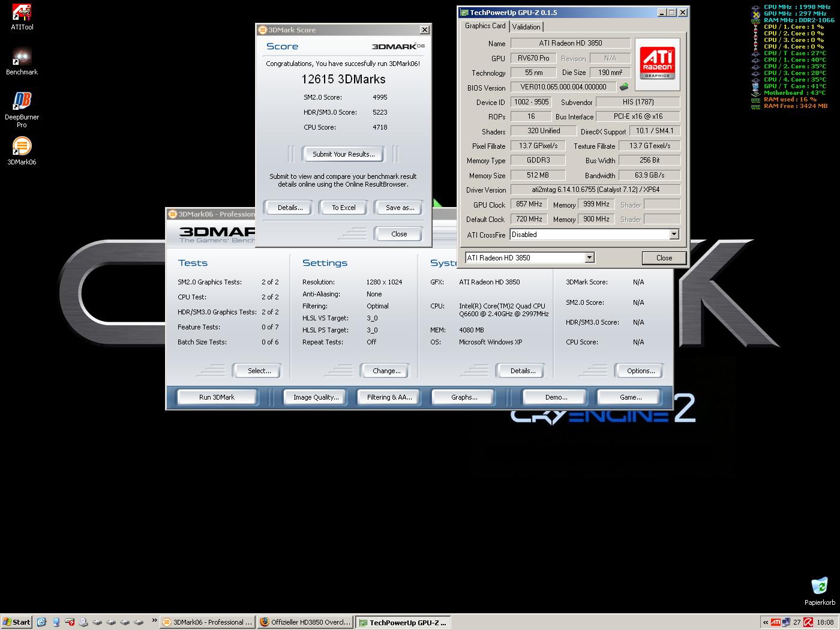Select the Graphics Card tab in GPU-Z

coord(485,26)
